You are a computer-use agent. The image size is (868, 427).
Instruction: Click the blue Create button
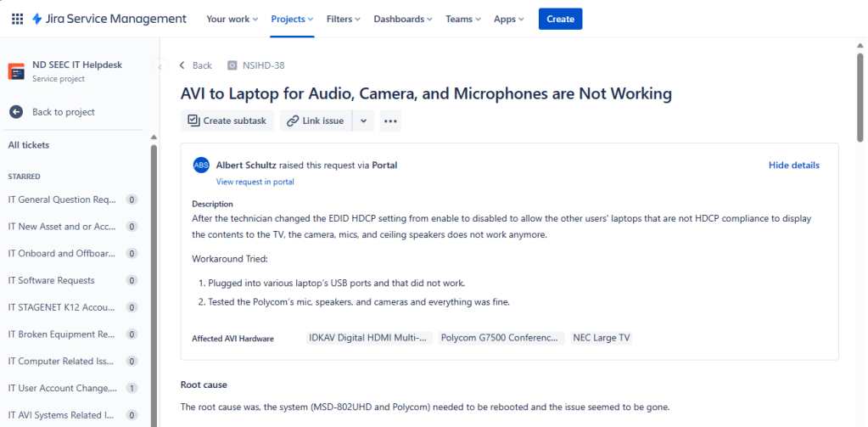(560, 19)
